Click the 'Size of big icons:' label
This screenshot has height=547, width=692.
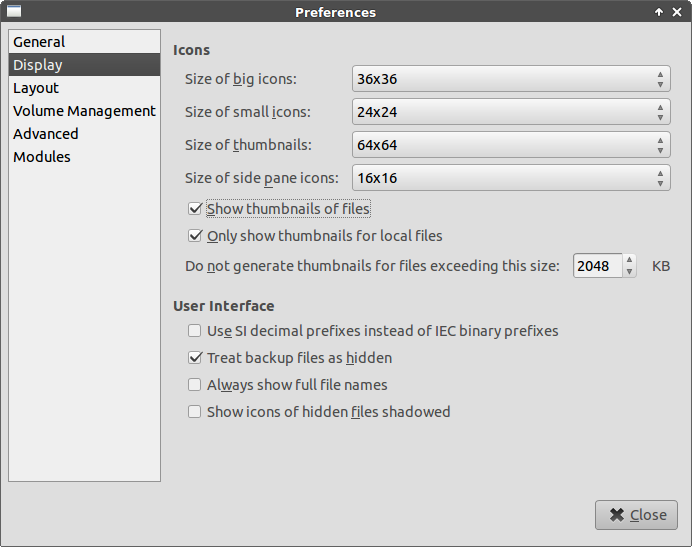(241, 79)
